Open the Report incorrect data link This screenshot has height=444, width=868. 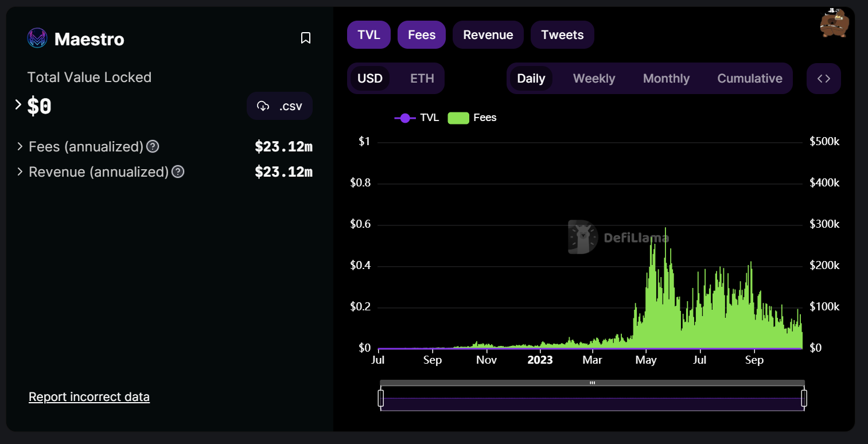(89, 397)
